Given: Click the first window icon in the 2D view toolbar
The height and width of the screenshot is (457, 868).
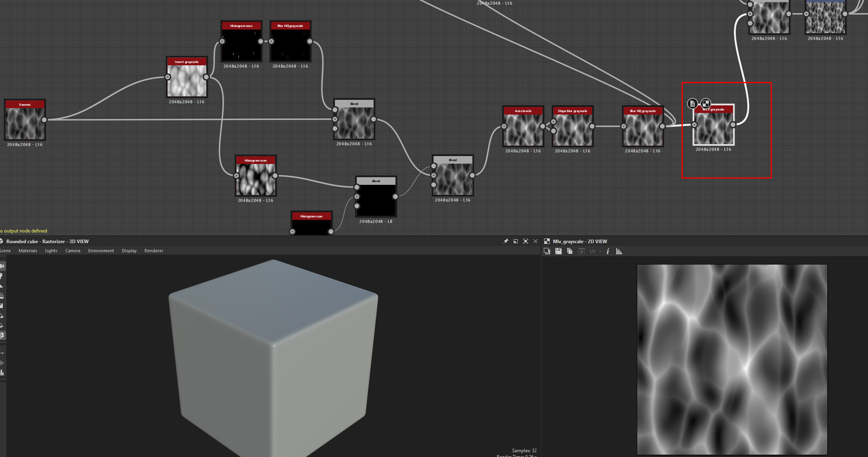Looking at the screenshot, I should point(547,251).
